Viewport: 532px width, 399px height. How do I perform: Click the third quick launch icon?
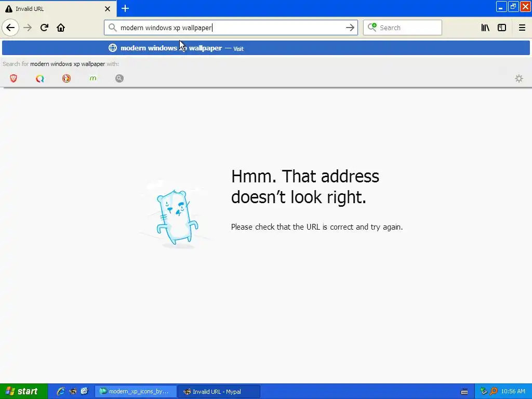(85, 391)
